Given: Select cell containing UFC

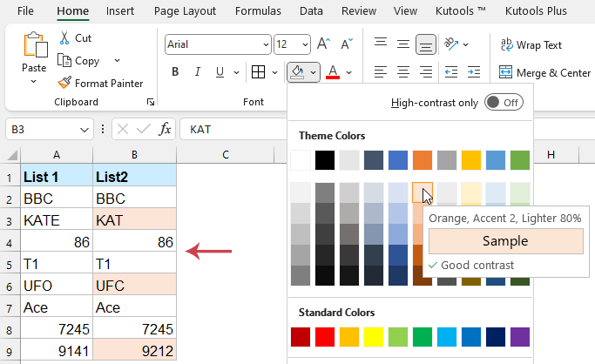Looking at the screenshot, I should [135, 286].
